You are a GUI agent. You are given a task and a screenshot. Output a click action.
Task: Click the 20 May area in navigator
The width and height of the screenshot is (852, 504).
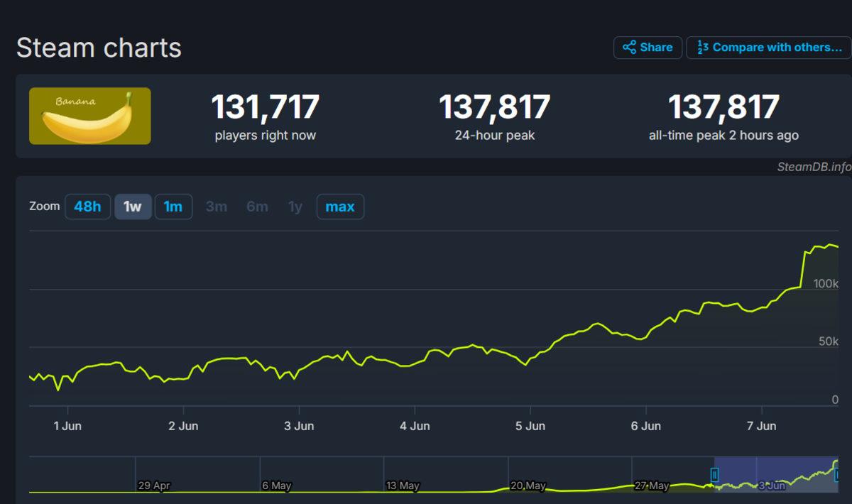click(x=527, y=486)
